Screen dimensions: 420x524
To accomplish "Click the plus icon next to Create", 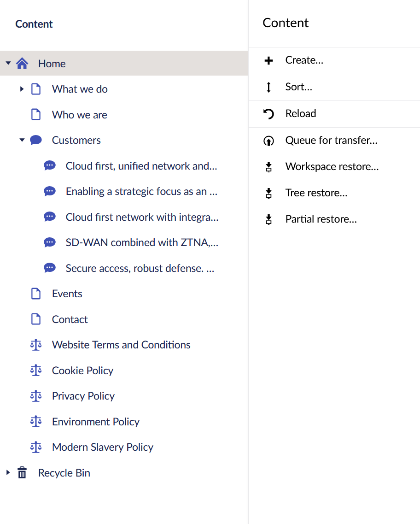I will pyautogui.click(x=268, y=60).
